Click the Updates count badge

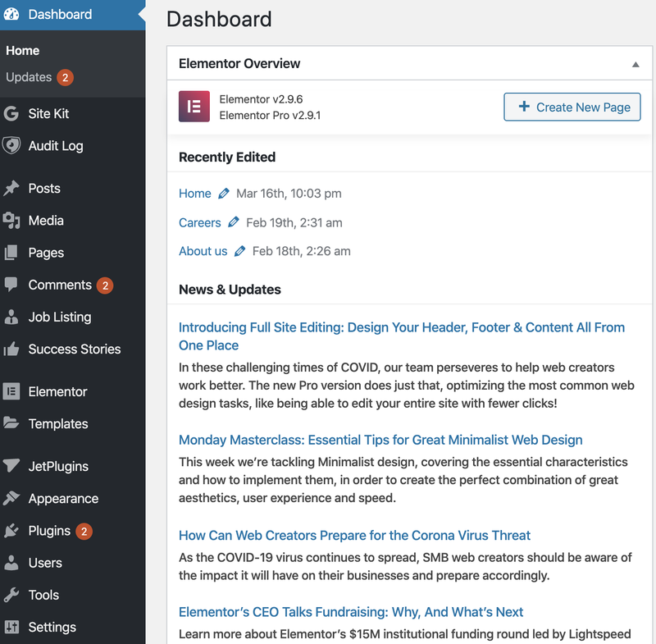tap(66, 77)
